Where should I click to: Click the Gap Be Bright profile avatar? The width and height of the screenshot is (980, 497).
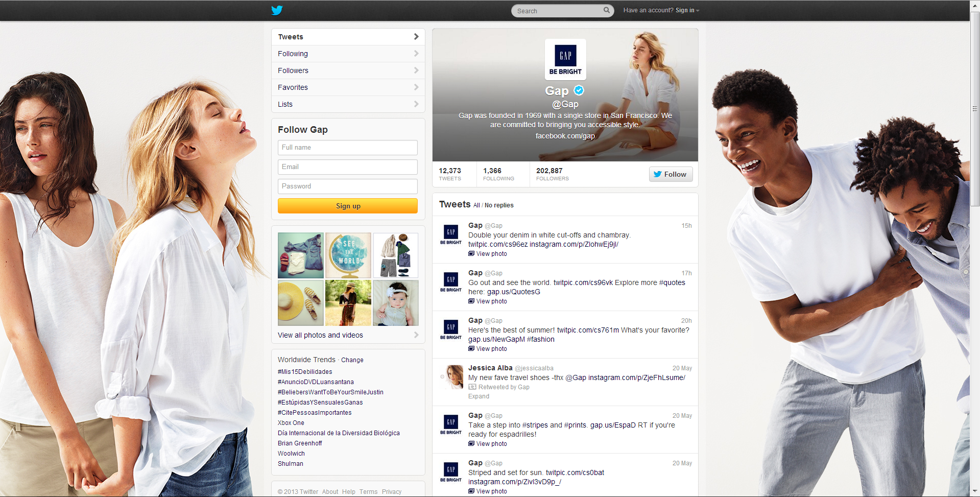565,59
